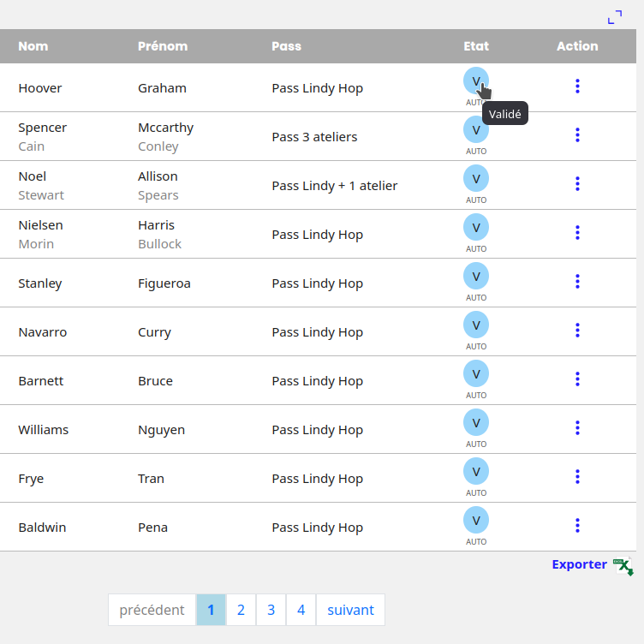The width and height of the screenshot is (644, 644).
Task: Select the 'Conley' partner first name
Action: coord(158,146)
